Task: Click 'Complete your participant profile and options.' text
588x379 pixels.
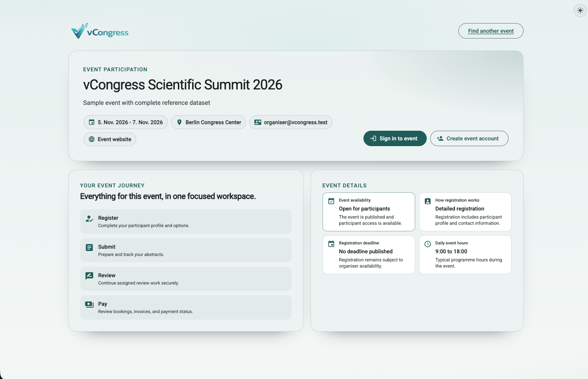Action: tap(144, 226)
